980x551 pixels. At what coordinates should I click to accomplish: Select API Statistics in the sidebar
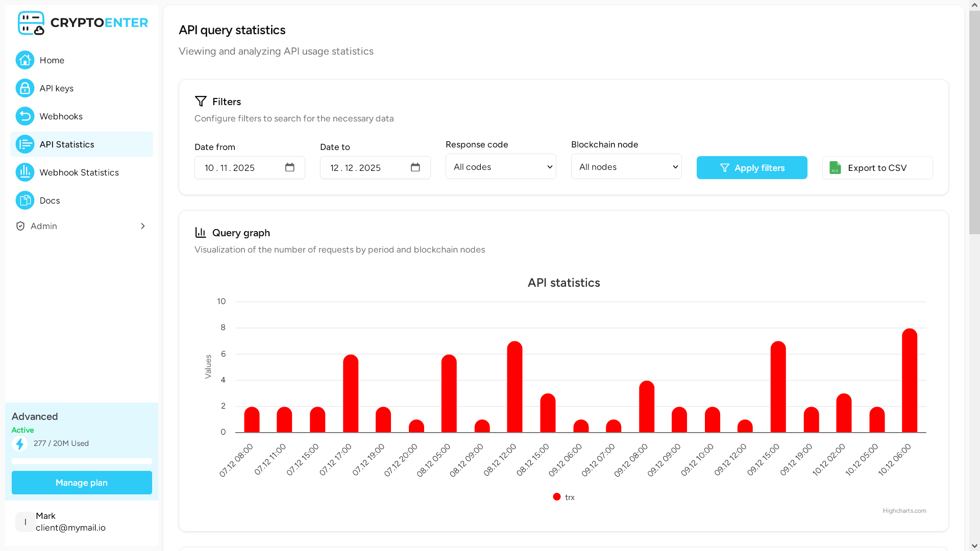tap(67, 144)
